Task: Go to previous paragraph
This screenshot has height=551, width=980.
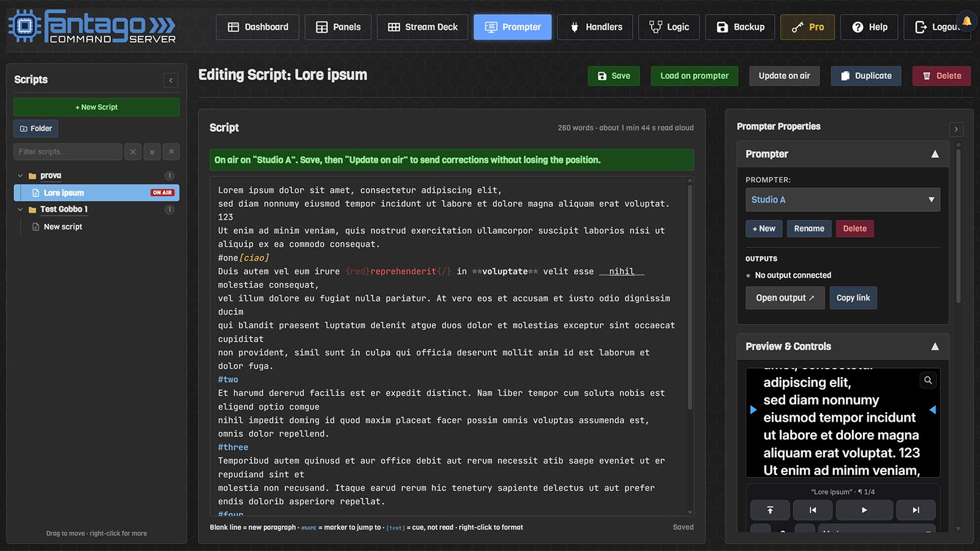Action: 813,510
